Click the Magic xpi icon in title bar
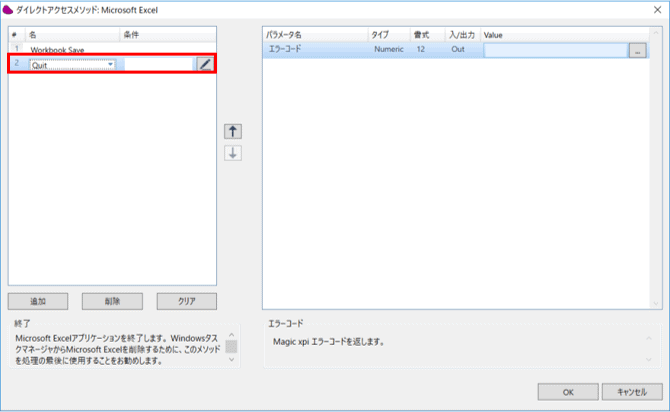Viewport: 670px width, 412px height. (x=8, y=9)
